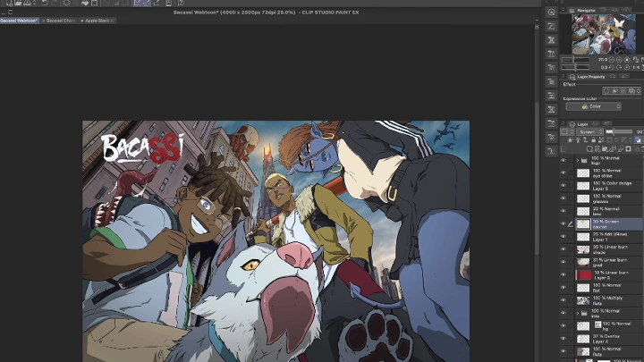Close the Bacassi Char document tab
644x362 pixels.
click(x=44, y=21)
